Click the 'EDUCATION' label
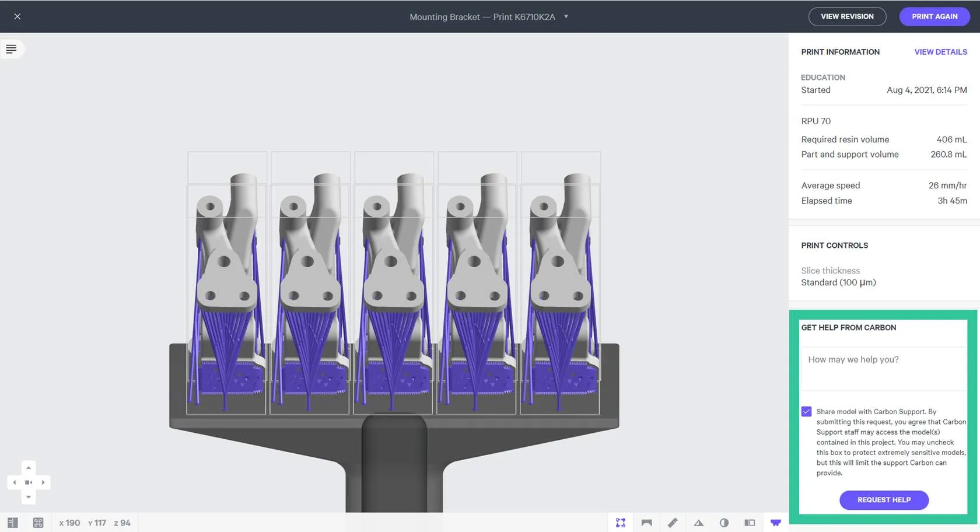The image size is (980, 532). pos(822,78)
